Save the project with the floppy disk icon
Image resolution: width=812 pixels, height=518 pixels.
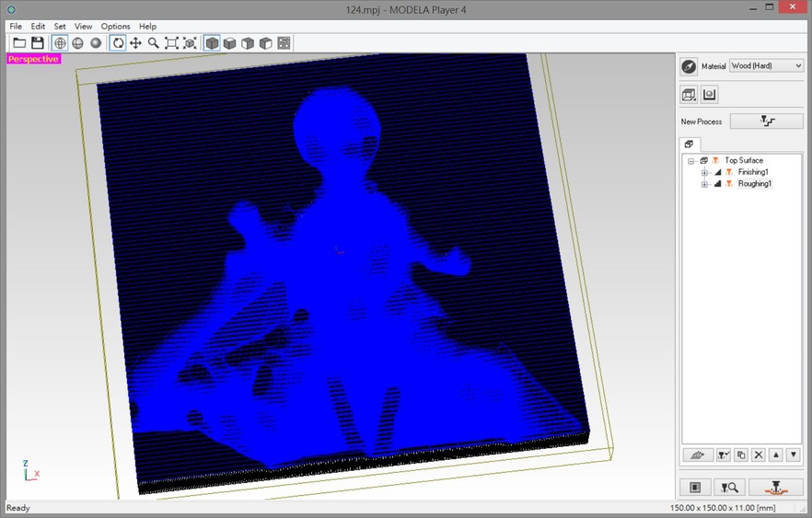pyautogui.click(x=37, y=43)
